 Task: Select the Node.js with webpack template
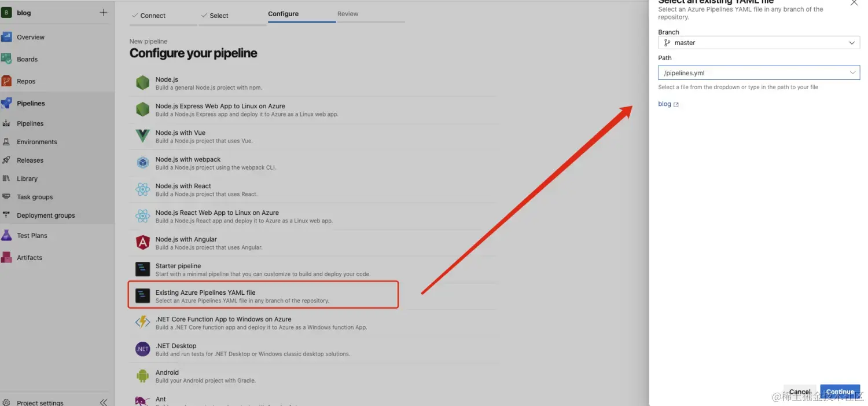312,163
